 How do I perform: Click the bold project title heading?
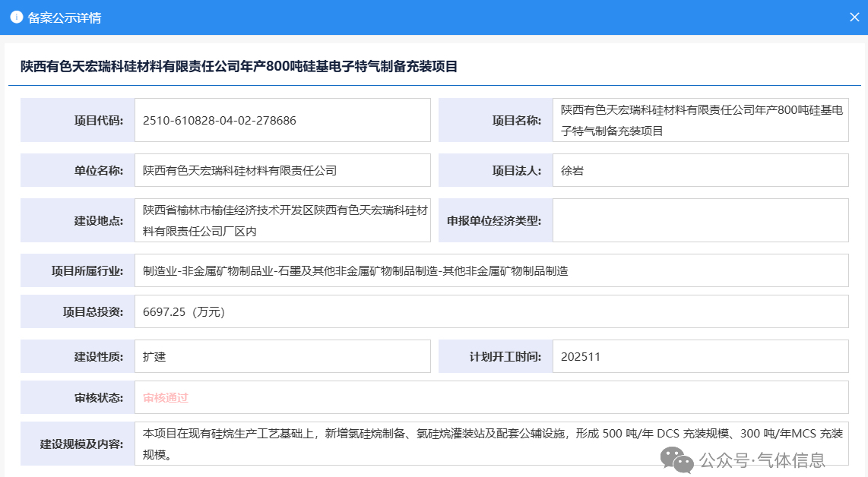[x=239, y=67]
